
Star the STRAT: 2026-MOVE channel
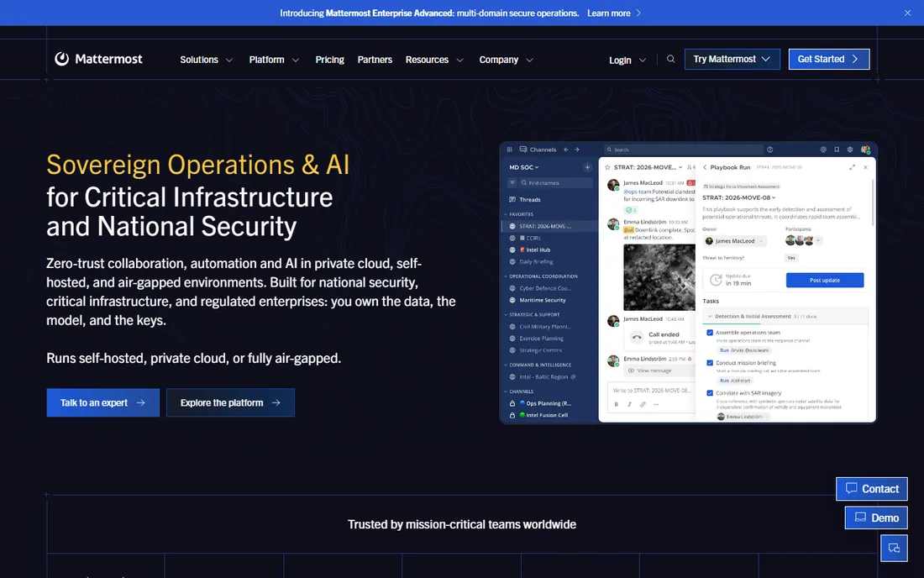(607, 167)
